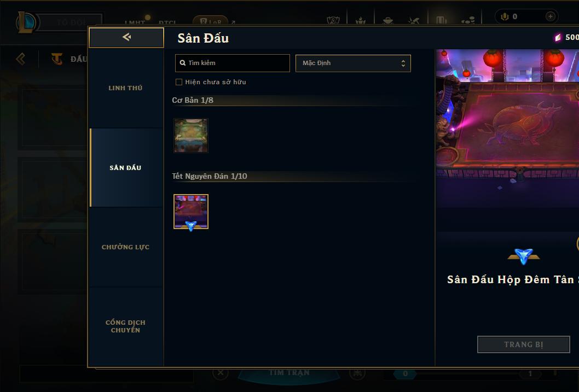Click the magnifier icon in search box
The image size is (579, 392).
pos(182,63)
